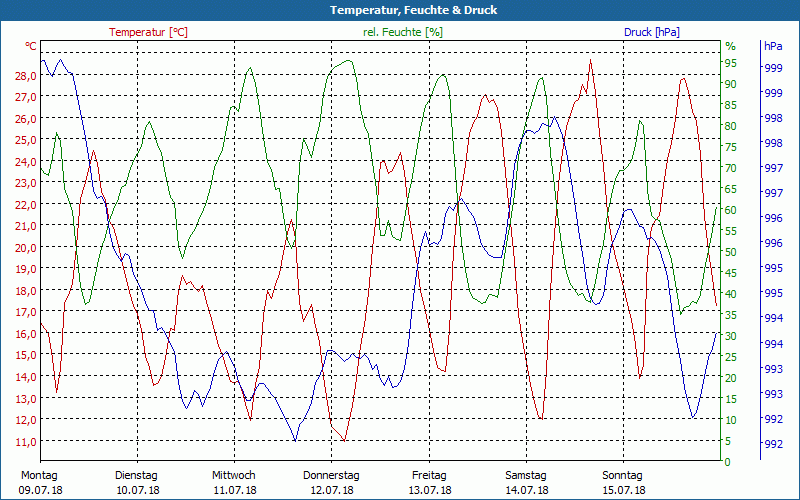The height and width of the screenshot is (500, 800).
Task: Click temperature axis value '18,0'
Action: coord(27,291)
